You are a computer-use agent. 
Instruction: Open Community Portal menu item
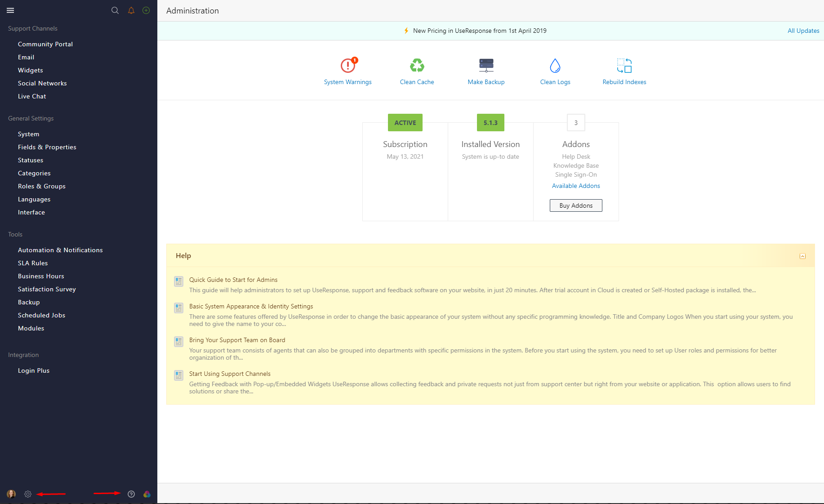(45, 44)
